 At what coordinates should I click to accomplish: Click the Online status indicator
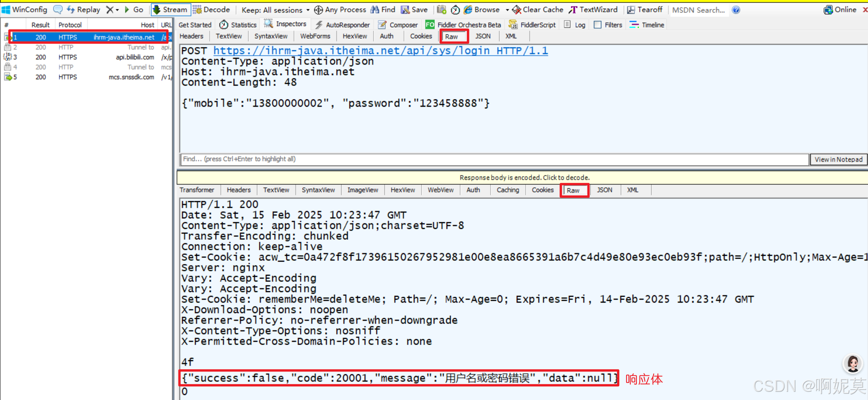click(840, 10)
